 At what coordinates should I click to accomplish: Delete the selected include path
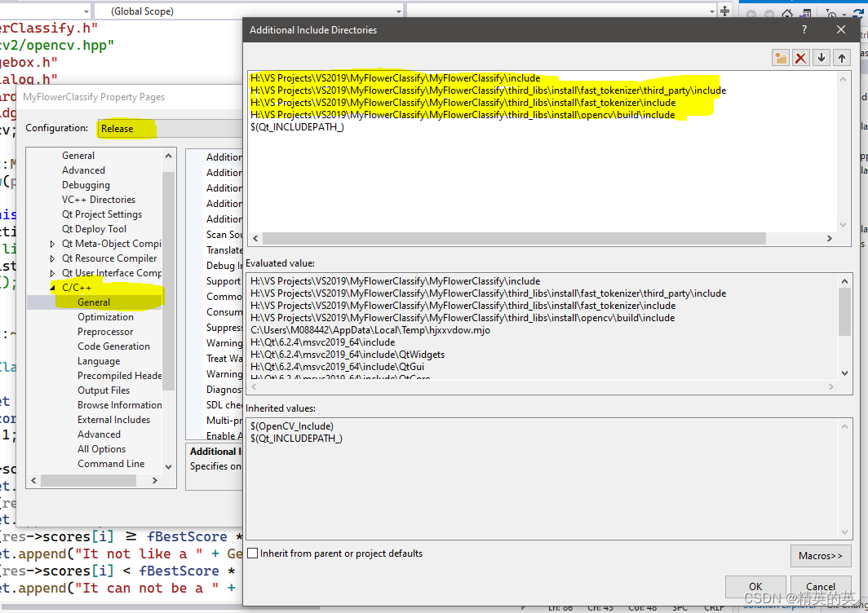(799, 58)
